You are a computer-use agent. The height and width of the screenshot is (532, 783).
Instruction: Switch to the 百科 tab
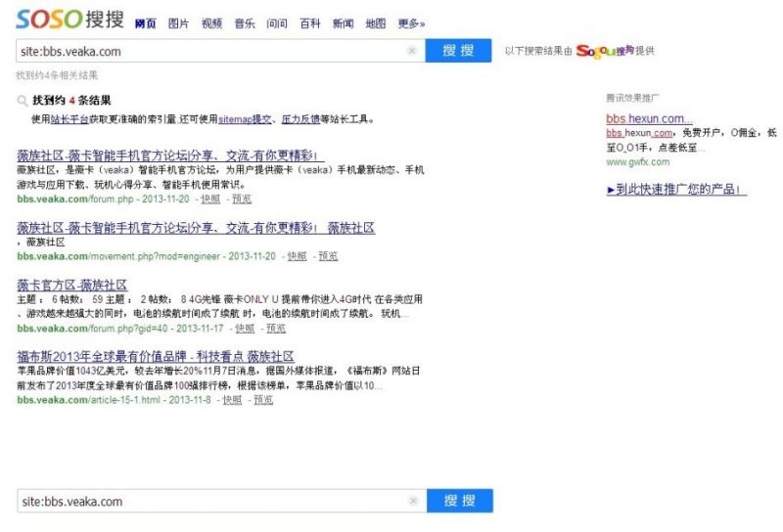(309, 23)
